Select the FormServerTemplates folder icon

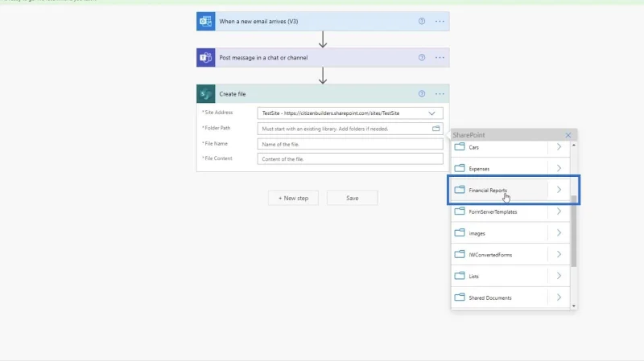(460, 211)
